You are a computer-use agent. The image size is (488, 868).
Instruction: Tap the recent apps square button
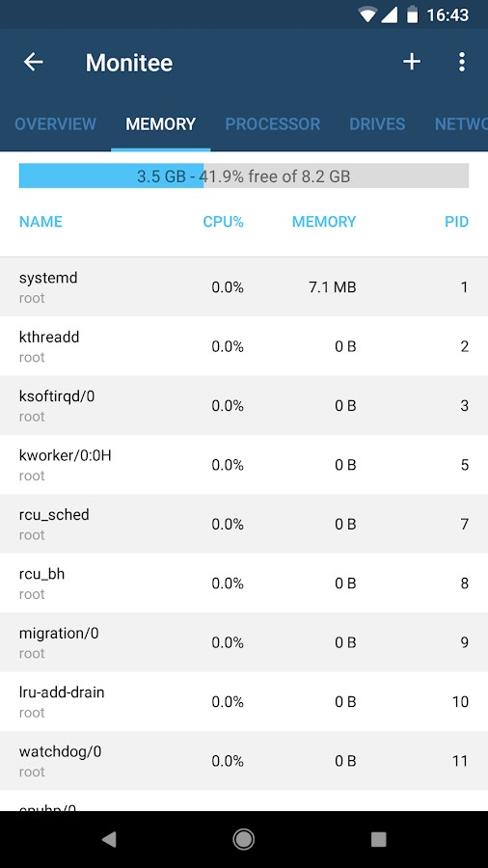tap(378, 839)
